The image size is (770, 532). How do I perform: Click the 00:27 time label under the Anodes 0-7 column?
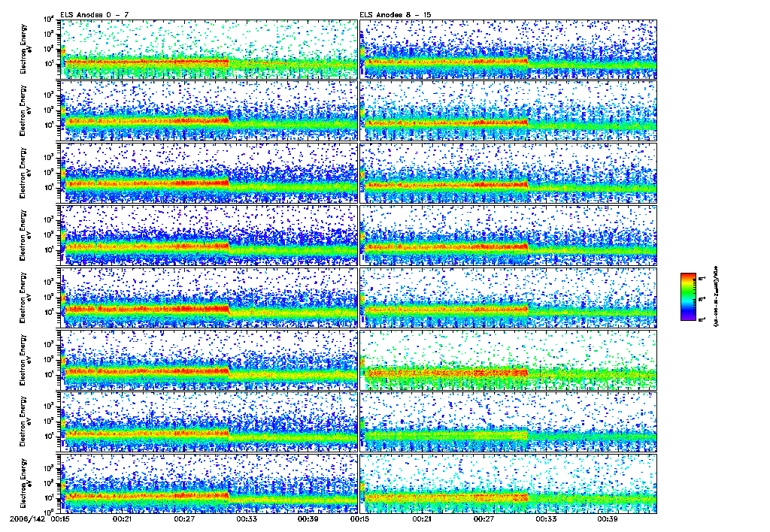tap(184, 518)
